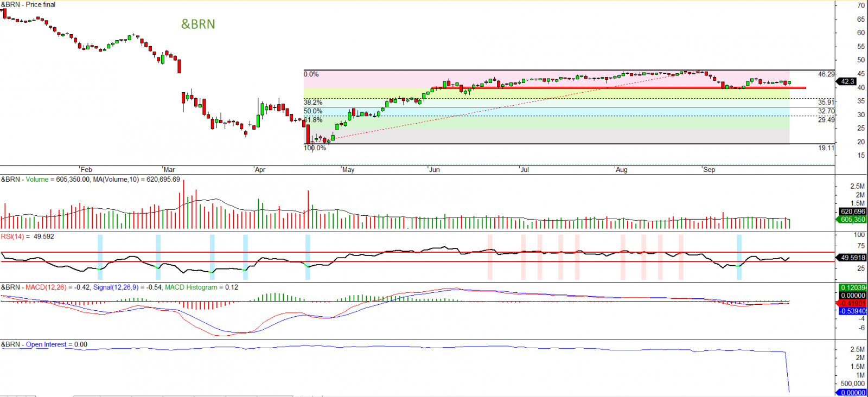
Task: Click the '29.49' Fibonacci price value
Action: [x=826, y=120]
